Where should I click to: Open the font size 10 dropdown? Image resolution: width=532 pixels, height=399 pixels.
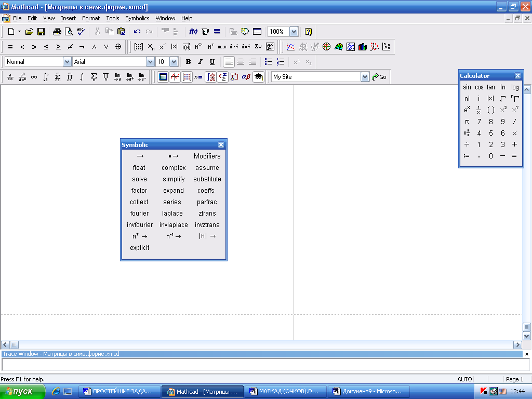coord(174,62)
